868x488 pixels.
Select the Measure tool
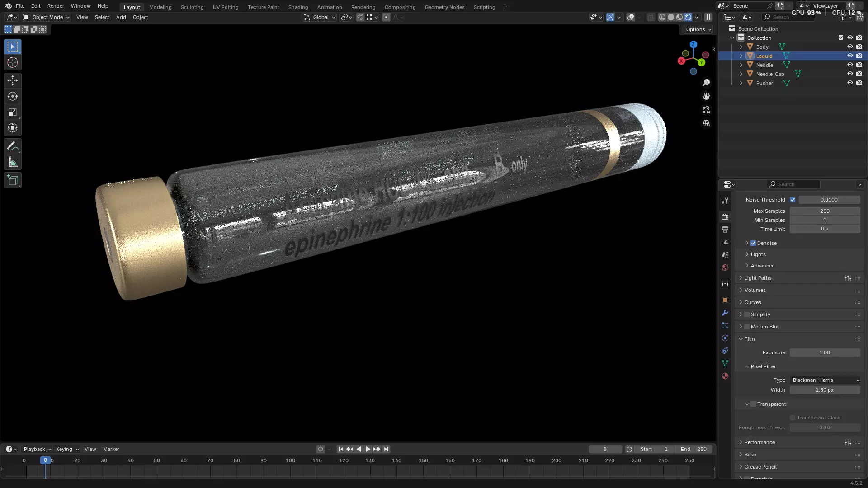[x=13, y=162]
